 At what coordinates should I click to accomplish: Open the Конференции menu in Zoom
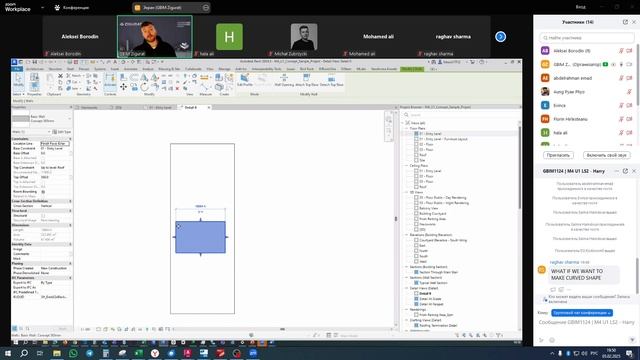(x=72, y=7)
